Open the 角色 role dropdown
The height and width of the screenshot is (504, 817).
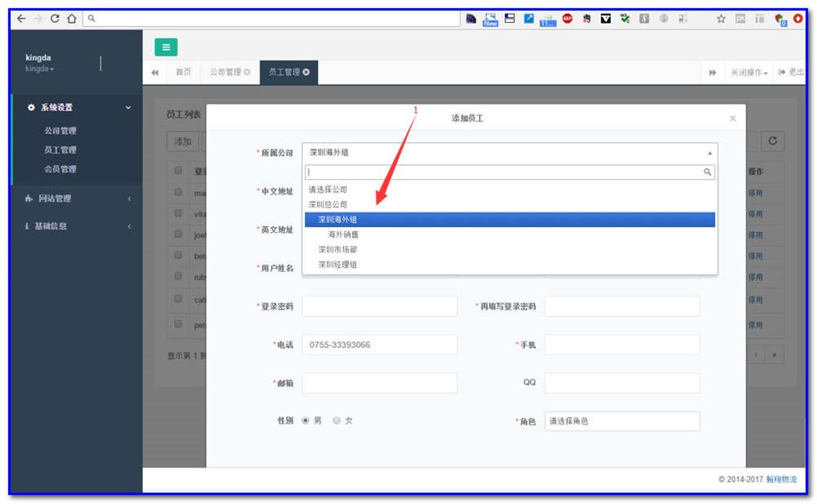tap(623, 421)
